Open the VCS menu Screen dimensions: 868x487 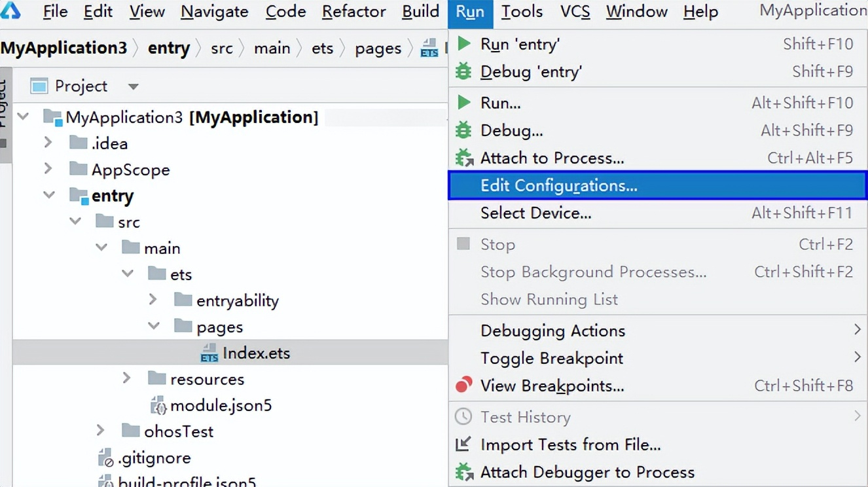(575, 11)
